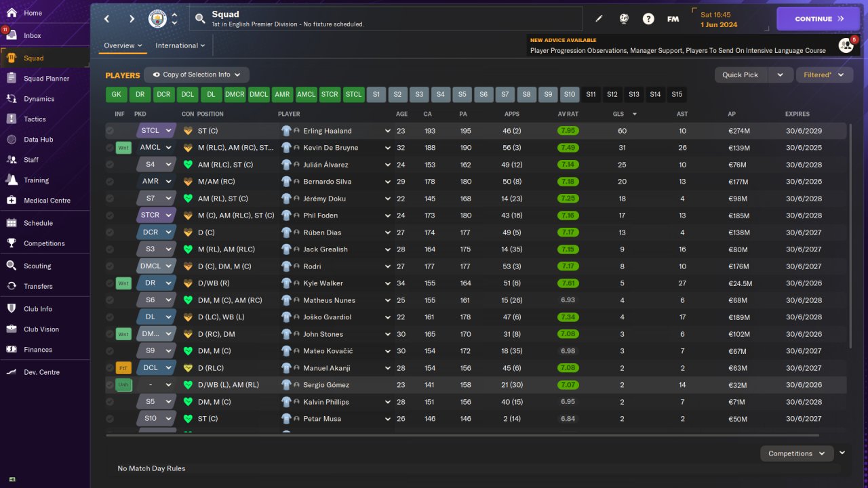This screenshot has height=488, width=868.
Task: Select the S11 substitute slot
Action: (591, 95)
